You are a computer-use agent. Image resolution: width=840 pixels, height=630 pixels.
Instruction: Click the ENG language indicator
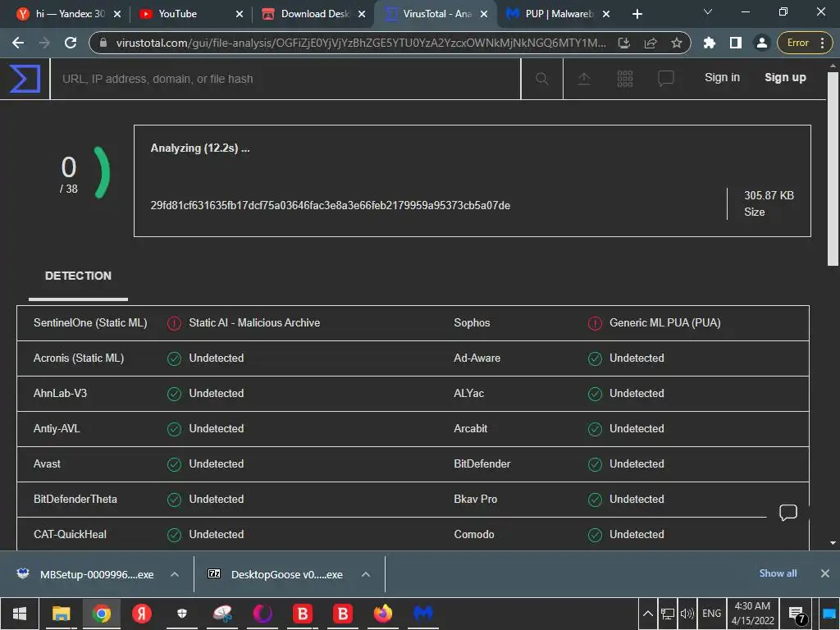tap(711, 614)
